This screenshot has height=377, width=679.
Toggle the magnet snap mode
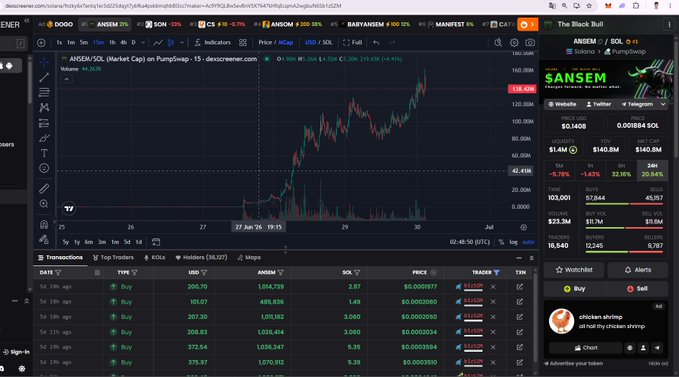(44, 224)
